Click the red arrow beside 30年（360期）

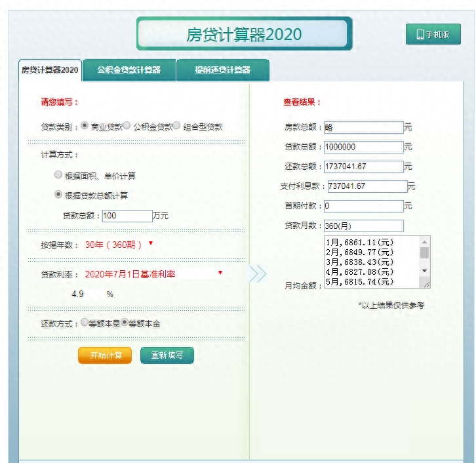(x=151, y=243)
